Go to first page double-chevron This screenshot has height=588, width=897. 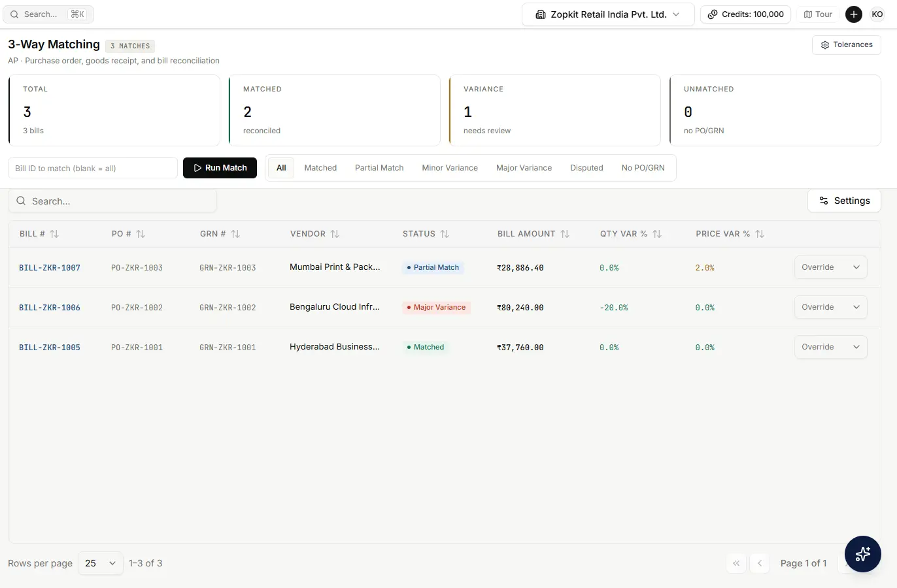click(x=736, y=563)
